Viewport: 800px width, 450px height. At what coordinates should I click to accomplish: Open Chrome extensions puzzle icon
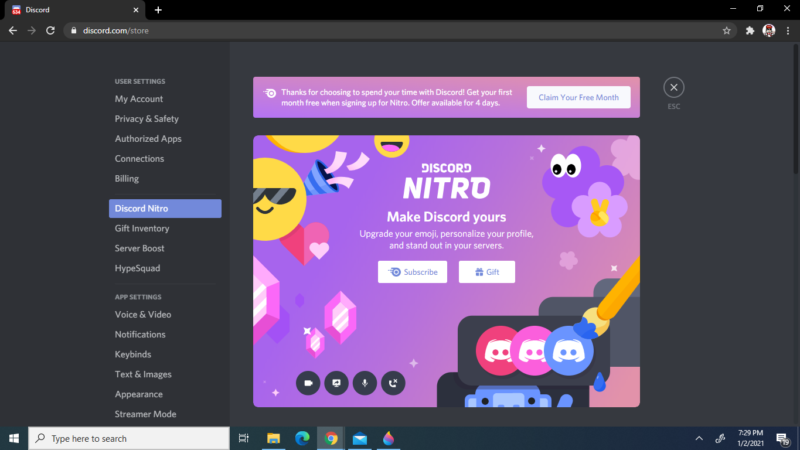(749, 31)
